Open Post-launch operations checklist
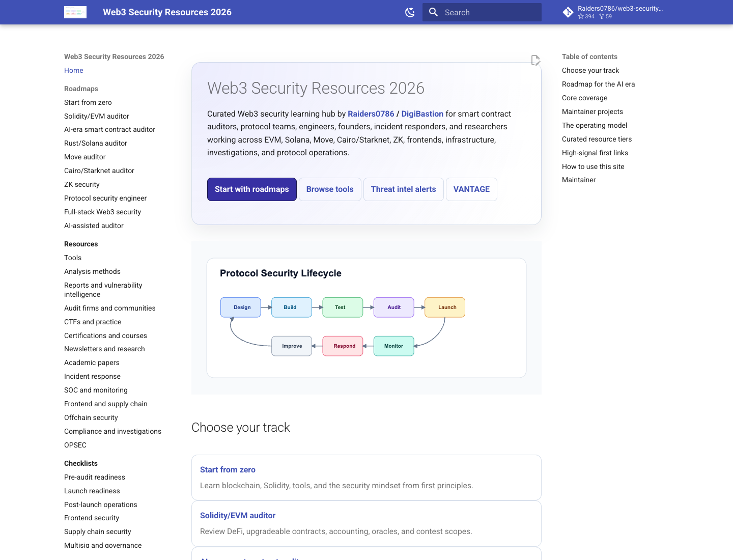The image size is (733, 560). [101, 505]
